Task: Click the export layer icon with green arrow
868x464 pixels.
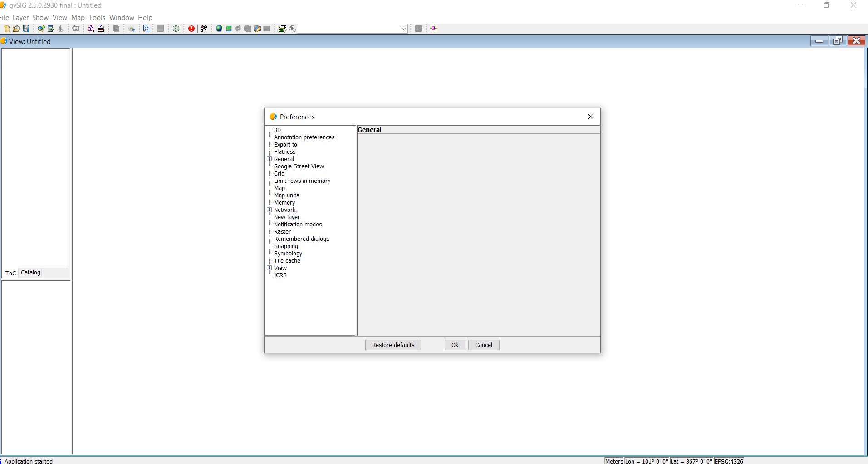Action: click(x=51, y=29)
